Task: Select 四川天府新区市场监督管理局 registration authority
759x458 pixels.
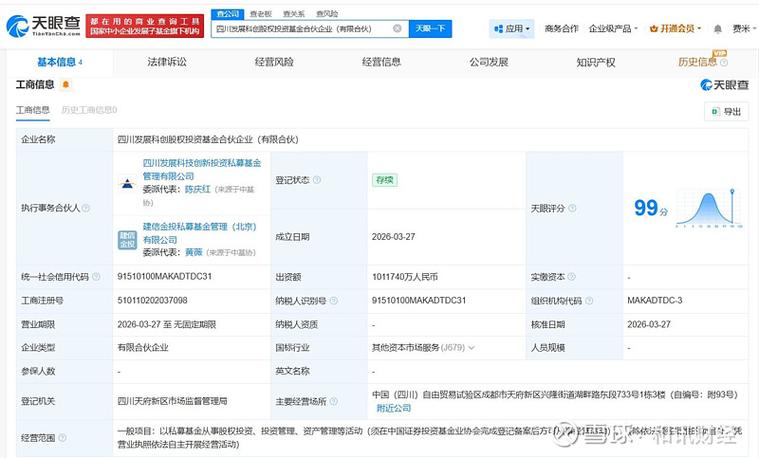Action: click(172, 401)
